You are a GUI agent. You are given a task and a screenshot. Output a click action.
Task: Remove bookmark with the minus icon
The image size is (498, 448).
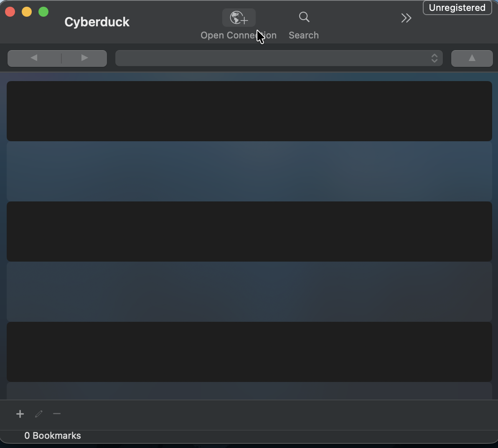(x=57, y=414)
